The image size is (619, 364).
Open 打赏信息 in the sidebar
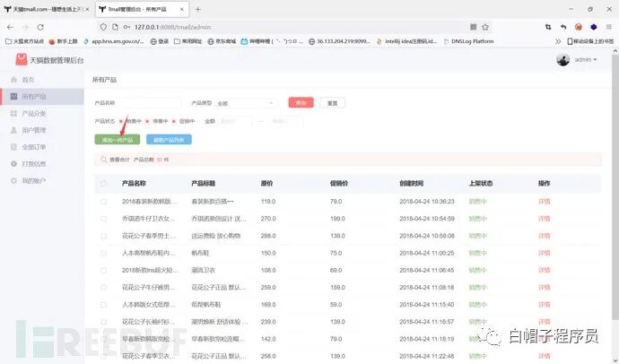(34, 164)
